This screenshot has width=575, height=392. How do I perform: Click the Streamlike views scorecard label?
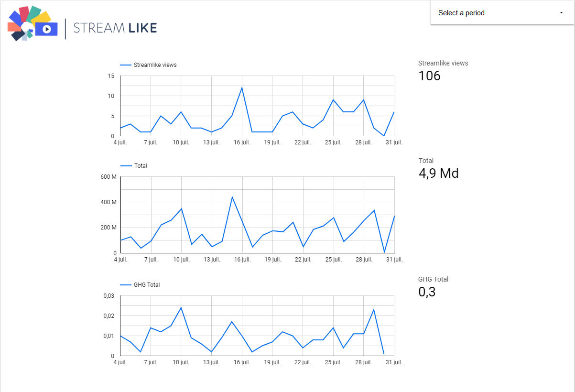(443, 63)
